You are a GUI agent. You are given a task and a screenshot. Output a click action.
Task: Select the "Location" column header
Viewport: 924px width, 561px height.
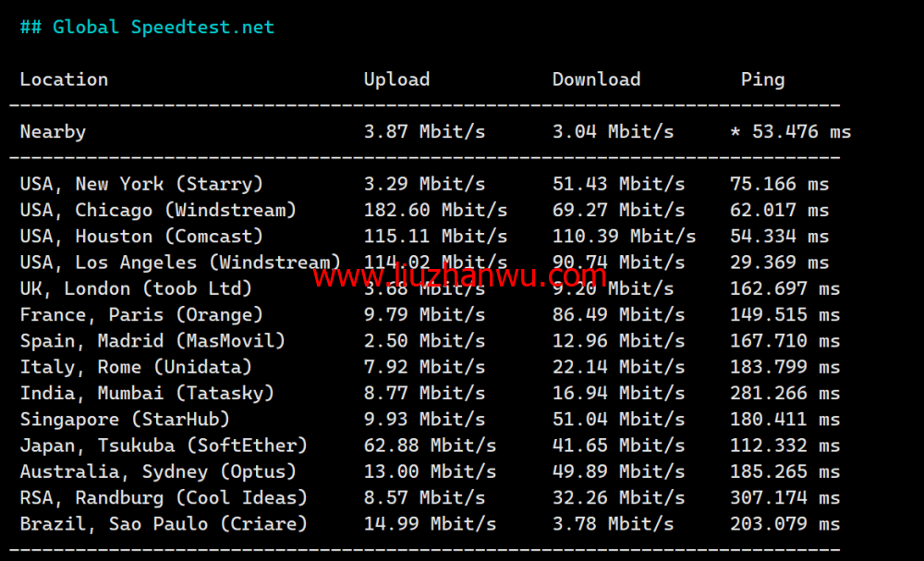click(65, 79)
